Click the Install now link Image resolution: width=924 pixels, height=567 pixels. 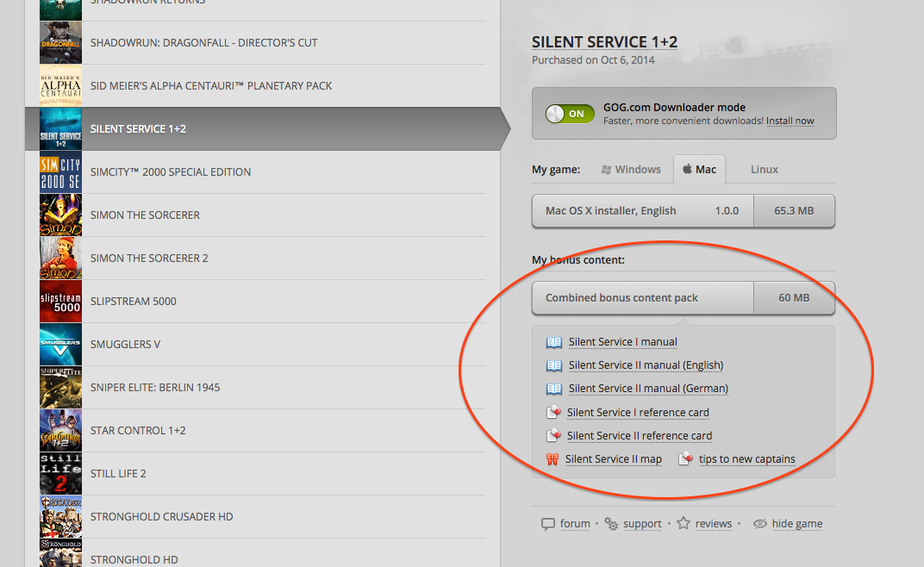(x=790, y=121)
